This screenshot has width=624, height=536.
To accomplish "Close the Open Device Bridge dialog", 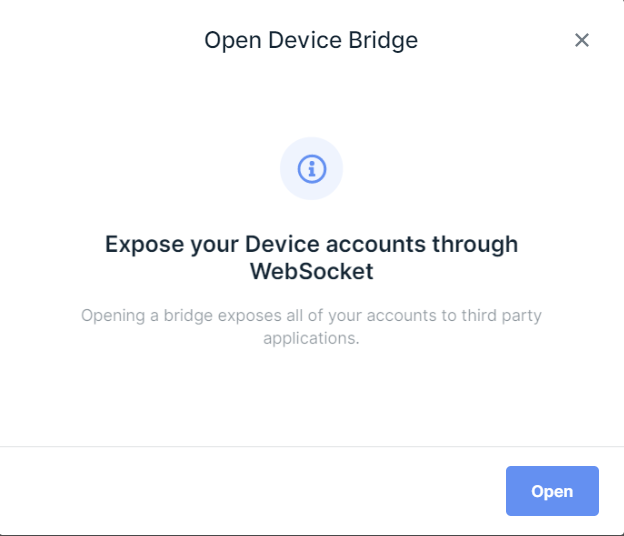I will tap(582, 41).
